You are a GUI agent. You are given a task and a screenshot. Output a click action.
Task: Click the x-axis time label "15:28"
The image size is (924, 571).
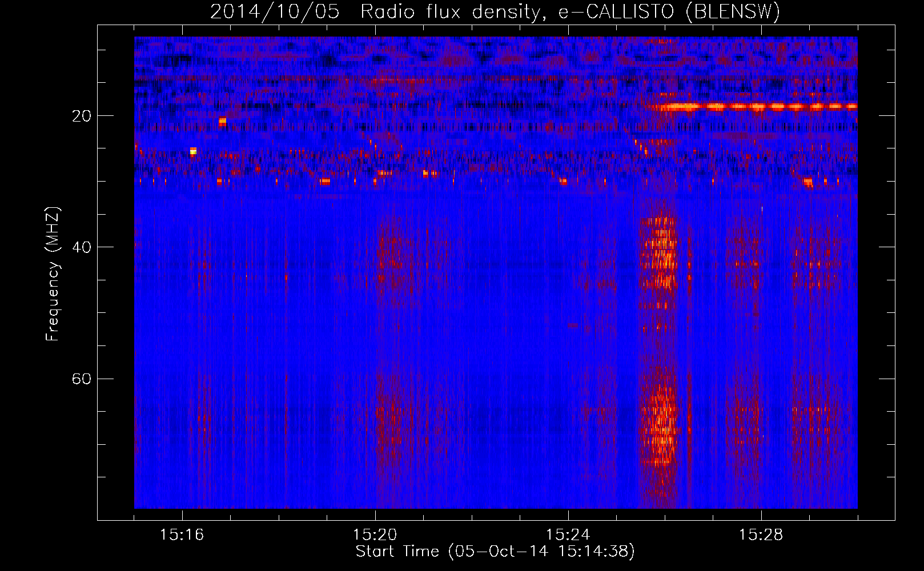761,535
